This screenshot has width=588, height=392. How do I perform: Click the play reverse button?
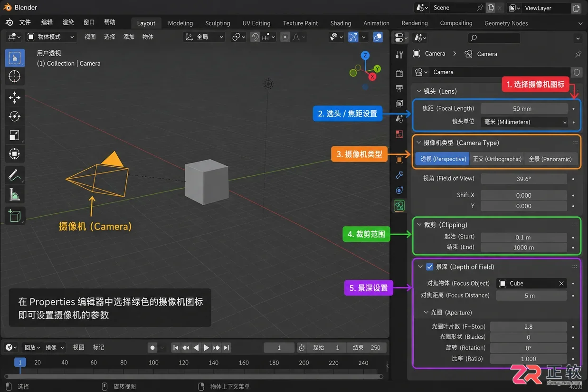[x=196, y=348]
